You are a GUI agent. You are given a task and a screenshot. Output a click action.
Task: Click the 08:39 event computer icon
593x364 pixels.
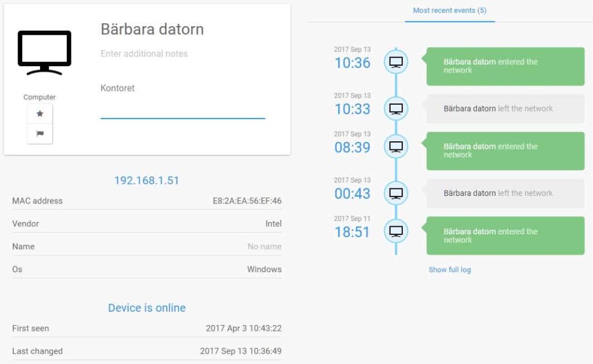(x=396, y=147)
